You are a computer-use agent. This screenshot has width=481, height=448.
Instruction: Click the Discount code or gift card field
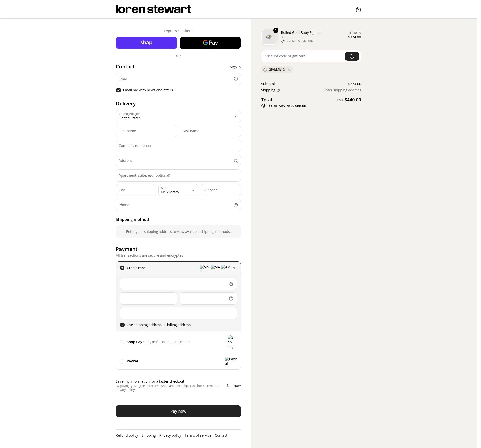pyautogui.click(x=303, y=56)
